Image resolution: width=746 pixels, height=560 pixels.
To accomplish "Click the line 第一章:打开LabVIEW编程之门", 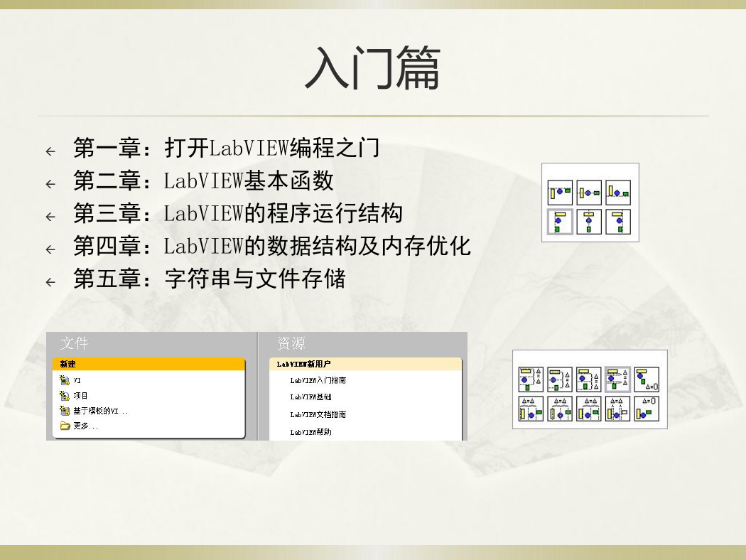I will [x=227, y=148].
